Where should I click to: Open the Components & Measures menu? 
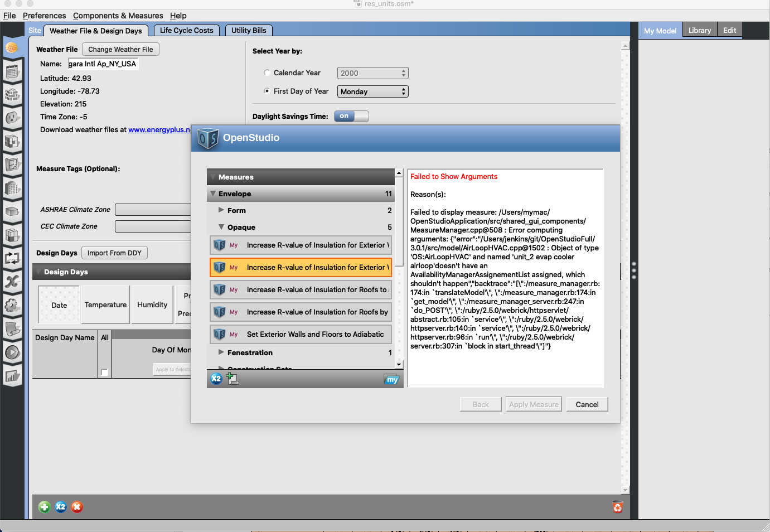point(118,15)
